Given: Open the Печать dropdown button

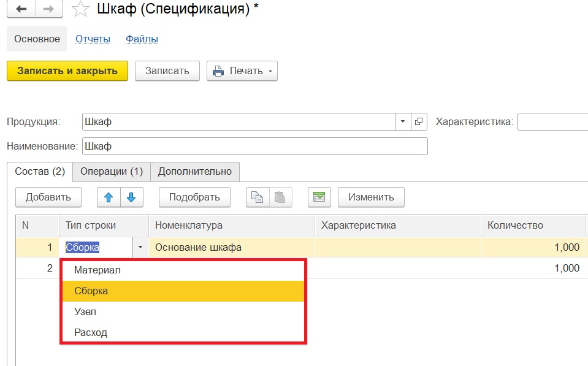Looking at the screenshot, I should pyautogui.click(x=242, y=71).
